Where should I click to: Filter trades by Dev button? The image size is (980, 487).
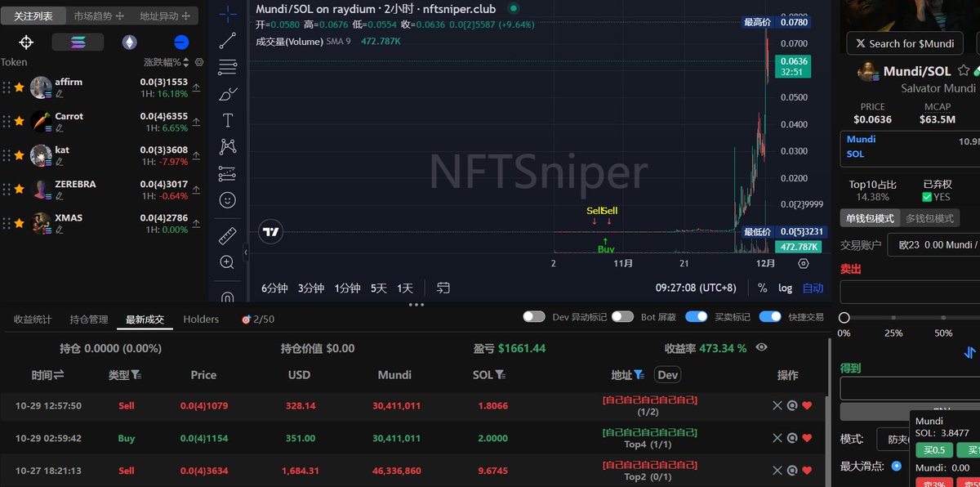coord(667,375)
